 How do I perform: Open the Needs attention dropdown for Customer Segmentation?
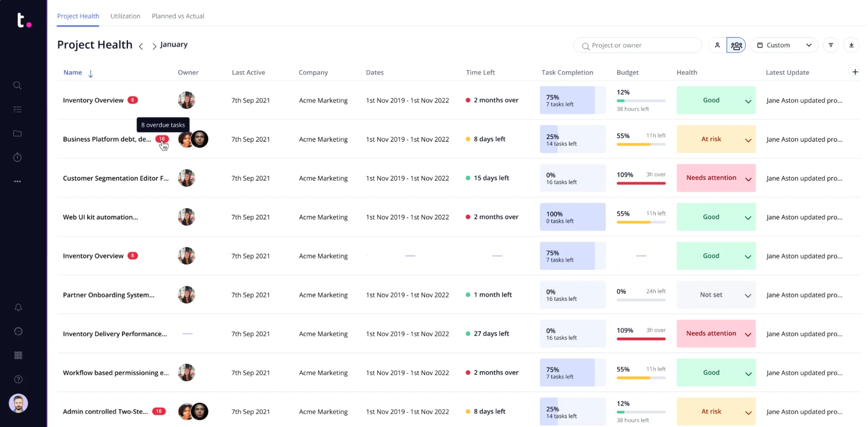point(748,178)
